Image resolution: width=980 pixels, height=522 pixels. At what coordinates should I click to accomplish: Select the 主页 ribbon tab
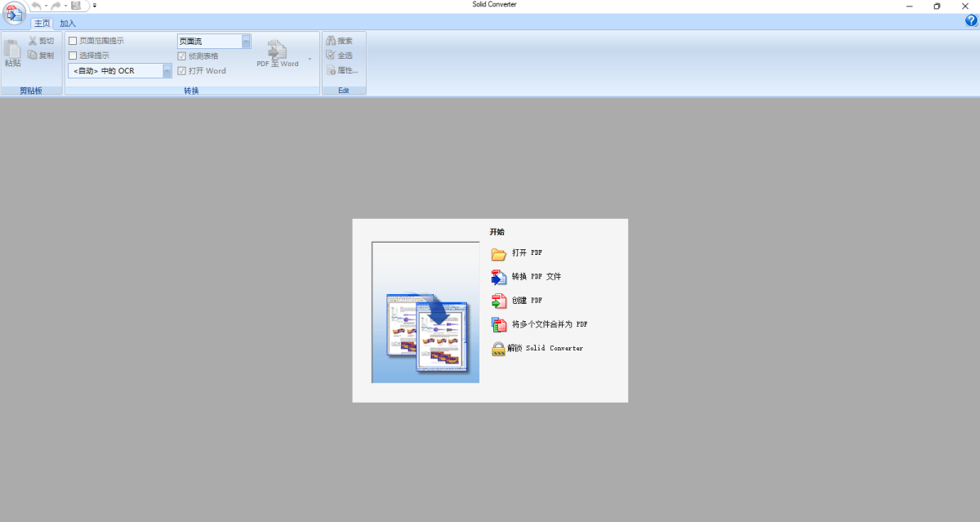42,23
